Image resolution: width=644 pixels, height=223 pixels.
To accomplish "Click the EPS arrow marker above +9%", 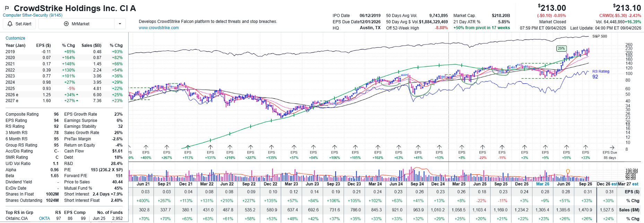I will click(x=545, y=147).
